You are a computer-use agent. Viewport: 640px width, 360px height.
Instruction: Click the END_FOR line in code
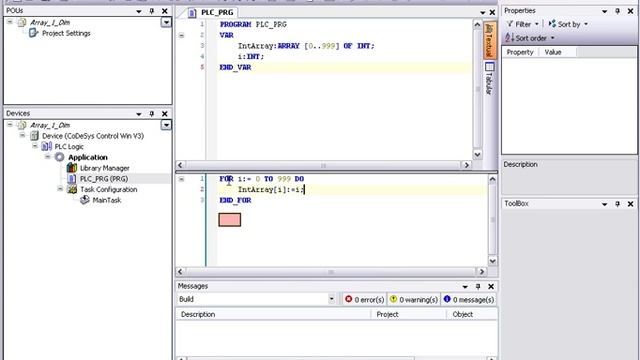[x=235, y=200]
